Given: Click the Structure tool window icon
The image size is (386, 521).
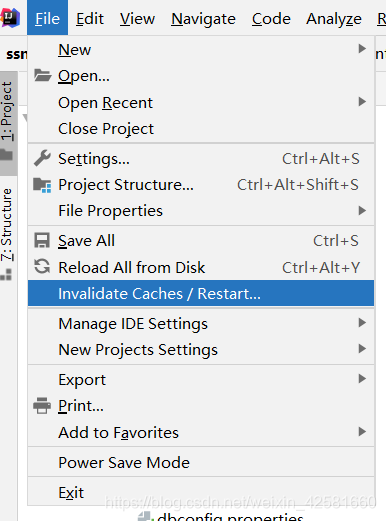Looking at the screenshot, I should click(x=7, y=275).
